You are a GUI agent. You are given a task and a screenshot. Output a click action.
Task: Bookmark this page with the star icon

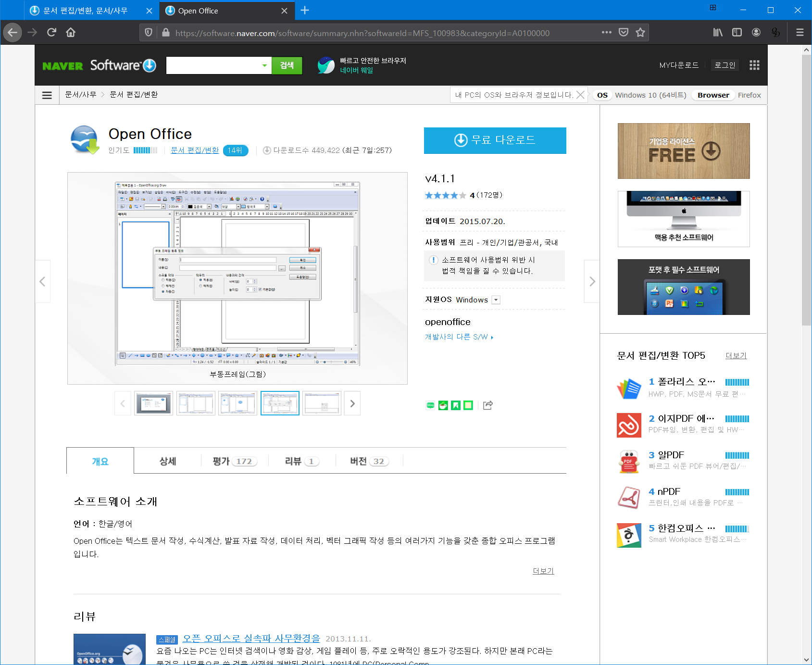[x=640, y=32]
